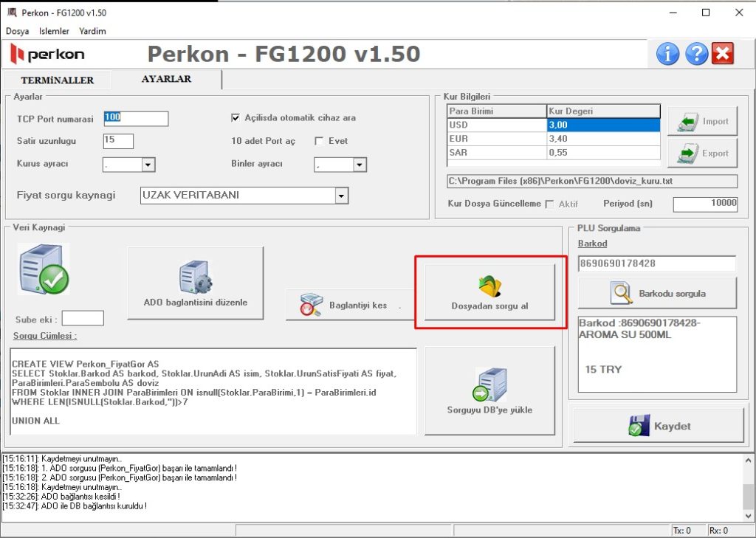Click the 3,00 rate cell
The width and height of the screenshot is (756, 538).
pyautogui.click(x=603, y=125)
